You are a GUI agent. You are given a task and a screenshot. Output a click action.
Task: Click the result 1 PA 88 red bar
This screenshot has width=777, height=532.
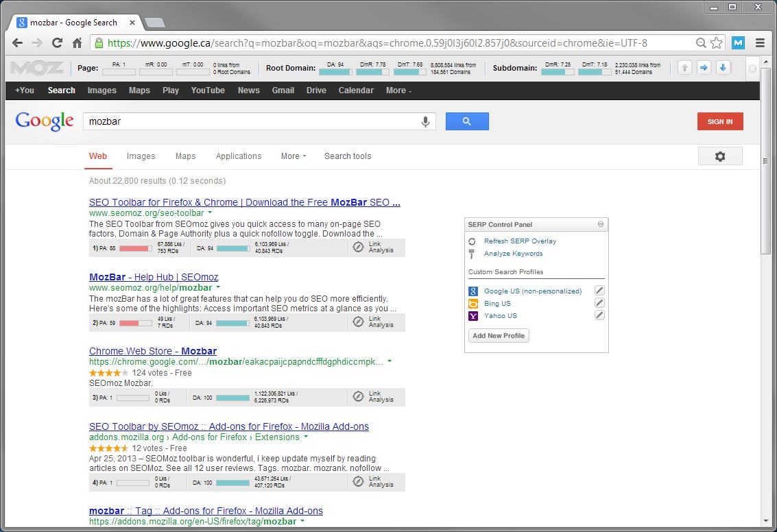(135, 249)
